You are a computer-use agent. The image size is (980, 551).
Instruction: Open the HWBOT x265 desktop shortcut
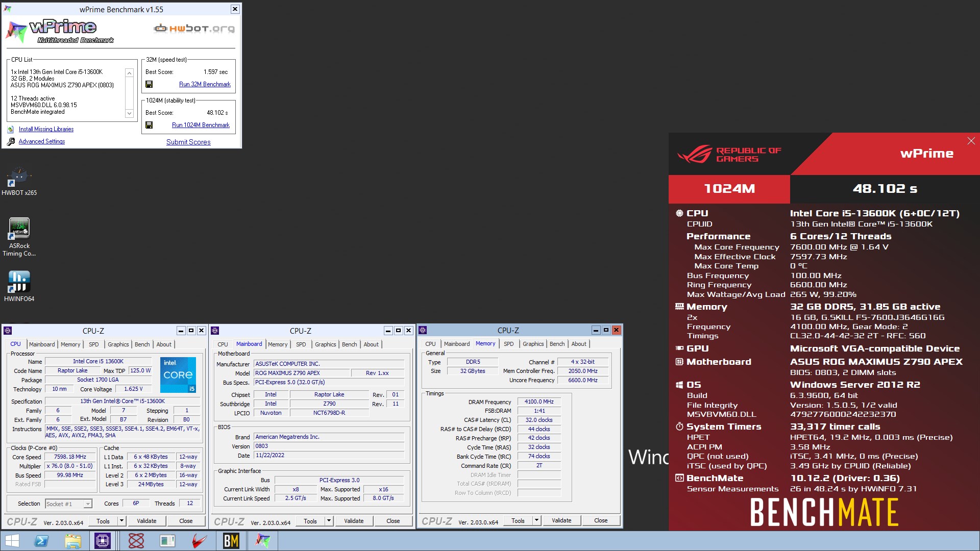pyautogui.click(x=19, y=182)
